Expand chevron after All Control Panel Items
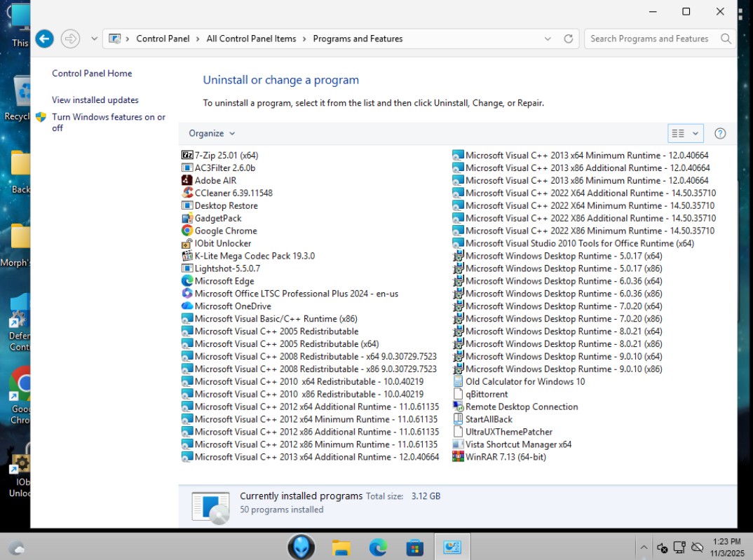Image resolution: width=753 pixels, height=560 pixels. [304, 39]
